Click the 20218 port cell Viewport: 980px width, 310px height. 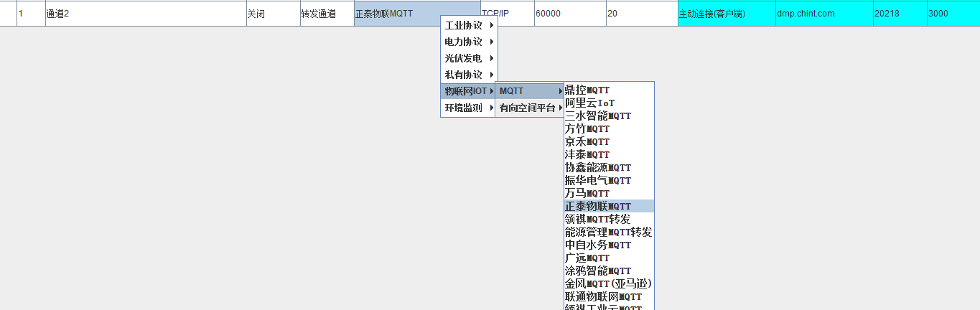pyautogui.click(x=900, y=14)
